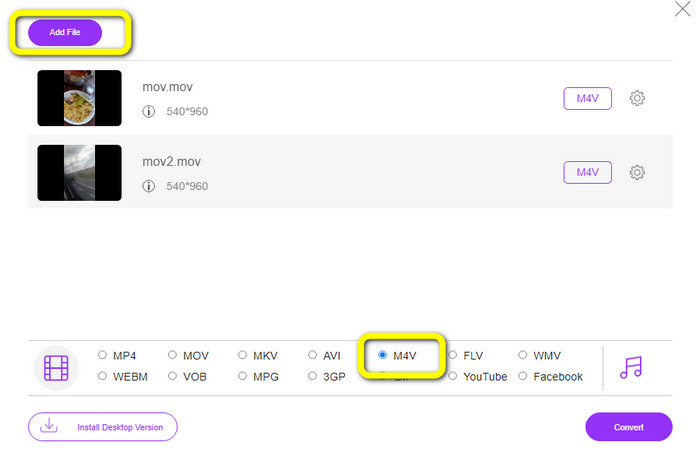Viewport: 700px width, 453px height.
Task: Open settings gear for mov.mov
Action: pos(637,98)
